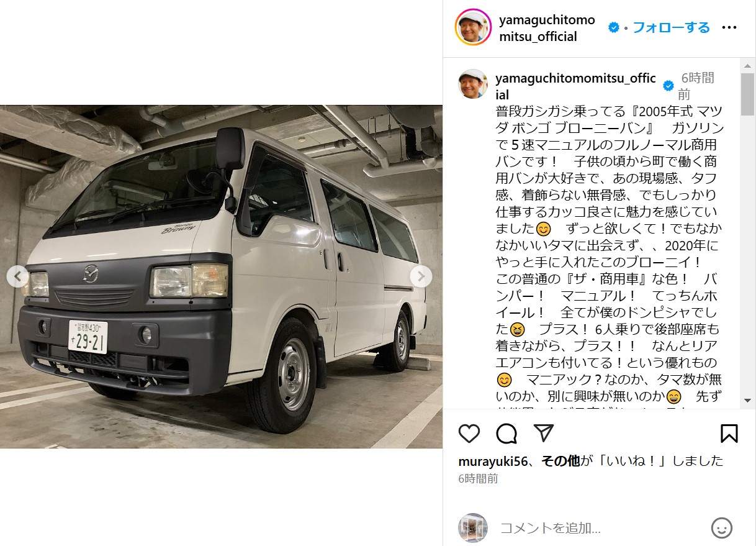This screenshot has height=546, width=756.
Task: Like the post with the heart icon
Action: coord(469,433)
